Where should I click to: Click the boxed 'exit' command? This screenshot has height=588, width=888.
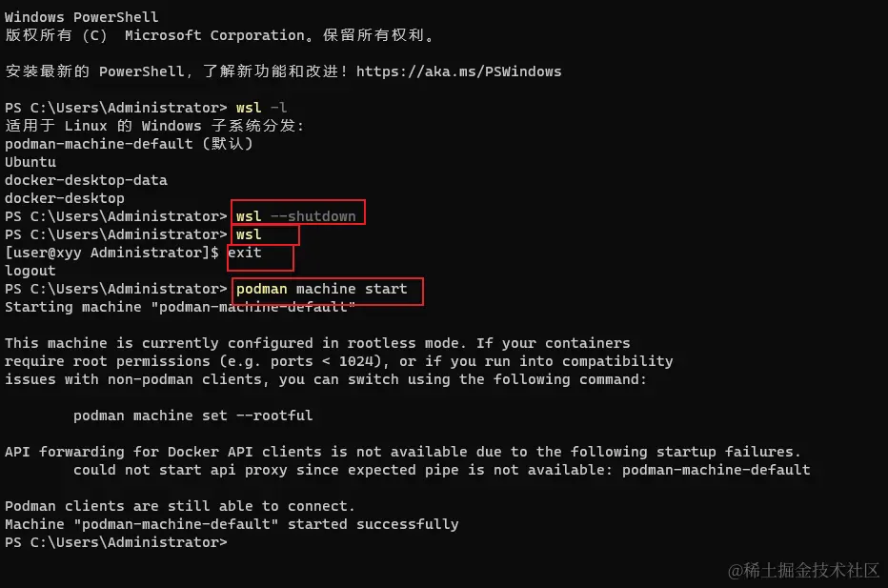click(x=245, y=253)
